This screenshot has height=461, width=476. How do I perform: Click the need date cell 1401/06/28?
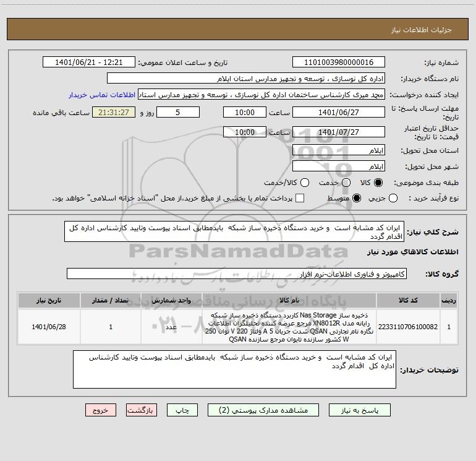[x=49, y=327]
